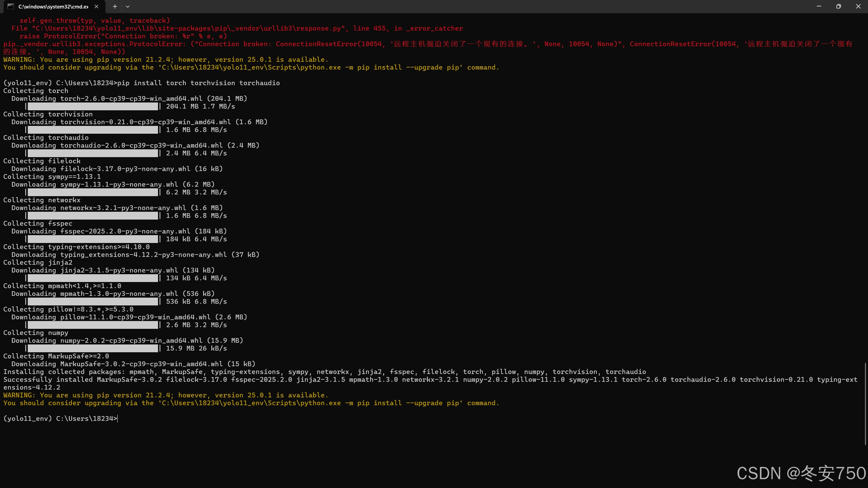This screenshot has height=488, width=868.
Task: Click the last yellow pip version WARNING line
Action: (x=166, y=395)
